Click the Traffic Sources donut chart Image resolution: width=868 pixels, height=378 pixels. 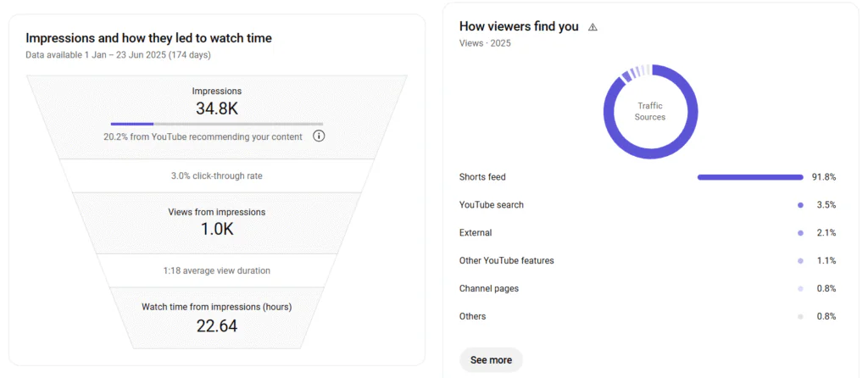click(650, 112)
